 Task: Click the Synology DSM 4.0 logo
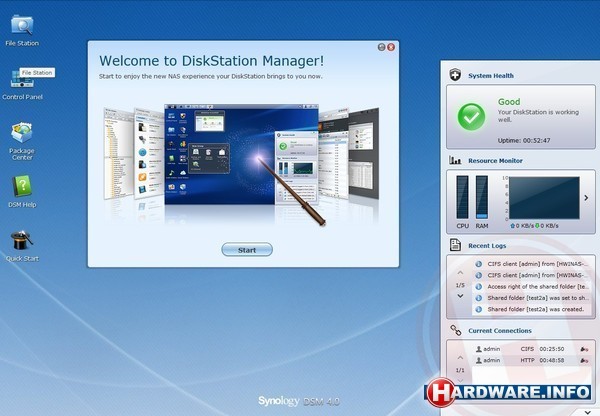[298, 401]
